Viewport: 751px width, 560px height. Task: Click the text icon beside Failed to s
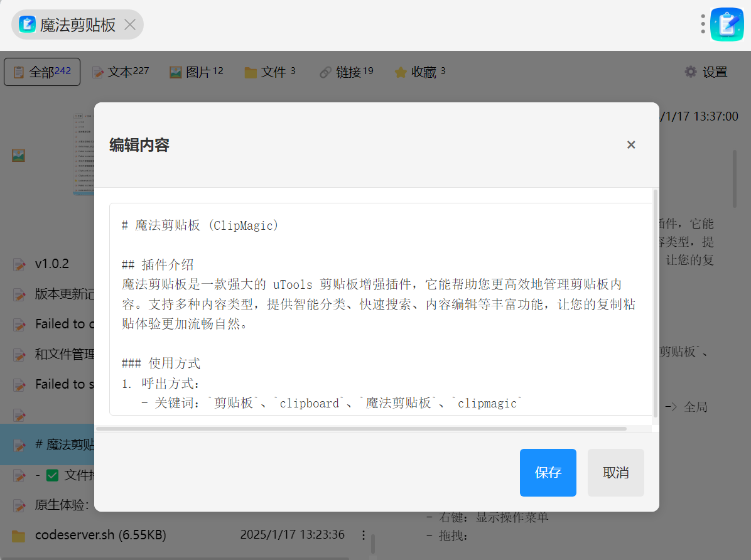coord(19,385)
